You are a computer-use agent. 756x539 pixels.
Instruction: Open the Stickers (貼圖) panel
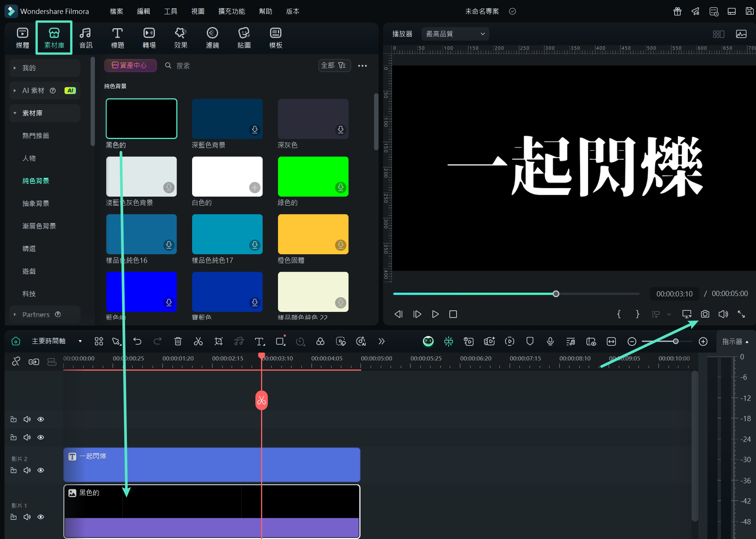pos(244,38)
